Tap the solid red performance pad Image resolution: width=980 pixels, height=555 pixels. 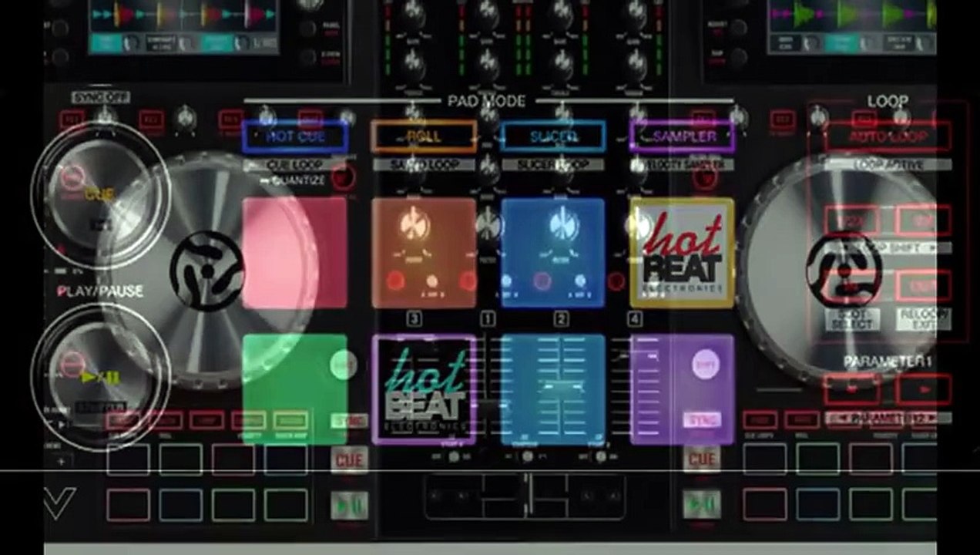[295, 253]
